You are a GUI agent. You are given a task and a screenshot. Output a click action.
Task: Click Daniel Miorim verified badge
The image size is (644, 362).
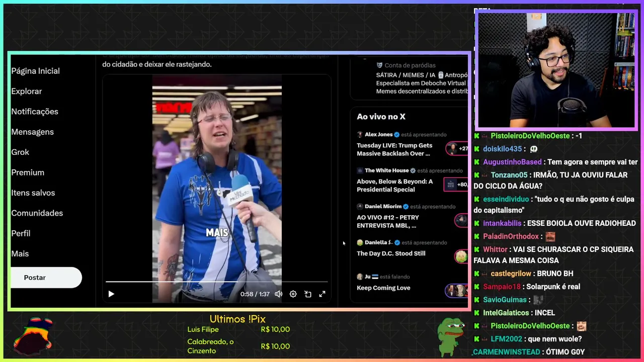(406, 207)
